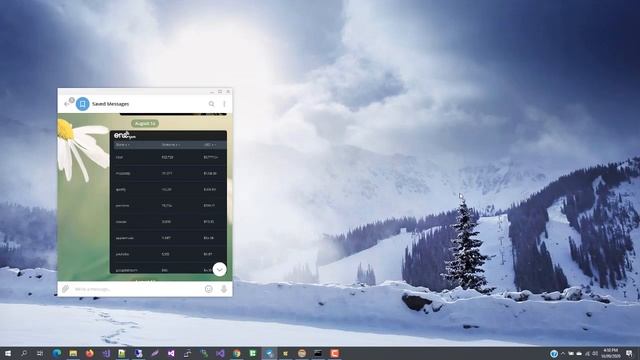Minimize the Telegram window

pyautogui.click(x=212, y=92)
